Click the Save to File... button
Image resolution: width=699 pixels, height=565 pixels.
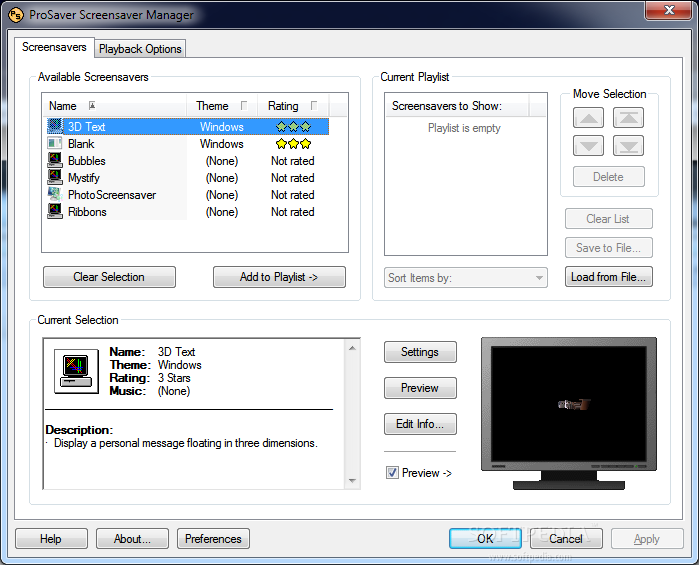tap(609, 247)
